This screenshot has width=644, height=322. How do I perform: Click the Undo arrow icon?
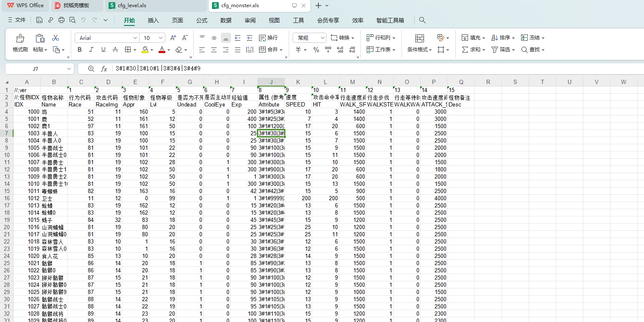pyautogui.click(x=84, y=20)
